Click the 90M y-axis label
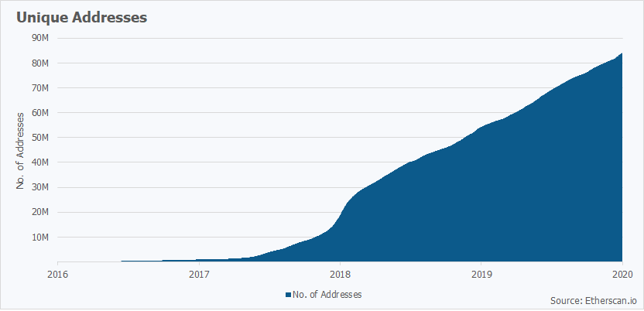The image size is (644, 311). (40, 38)
